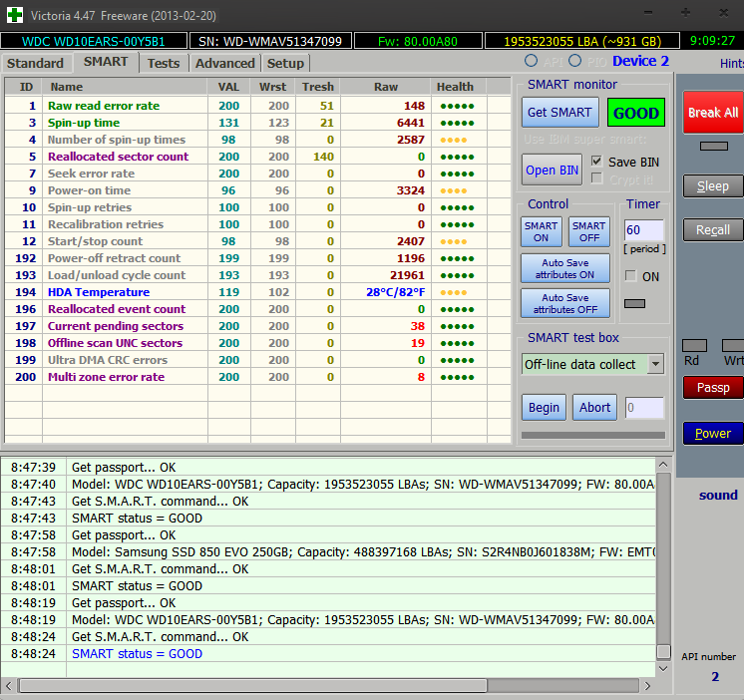
Task: Click the Device 2 label
Action: 640,61
